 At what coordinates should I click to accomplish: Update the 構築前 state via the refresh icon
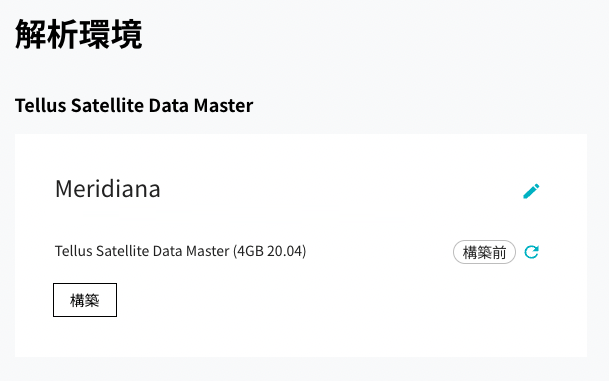click(x=531, y=252)
